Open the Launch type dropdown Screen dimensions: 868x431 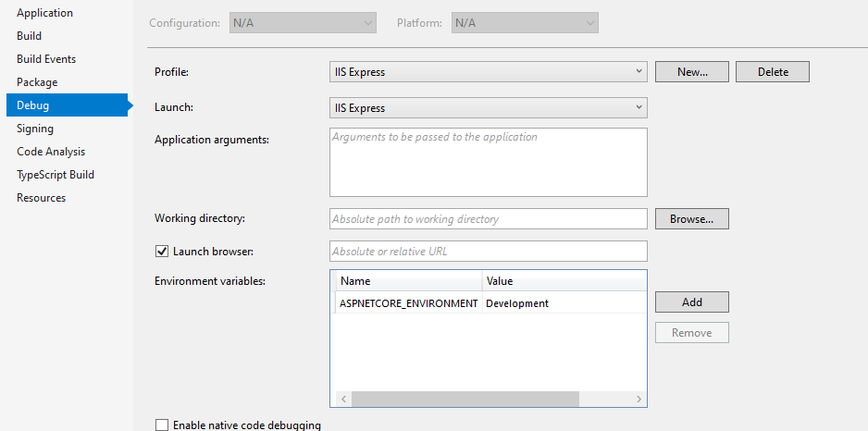click(488, 108)
